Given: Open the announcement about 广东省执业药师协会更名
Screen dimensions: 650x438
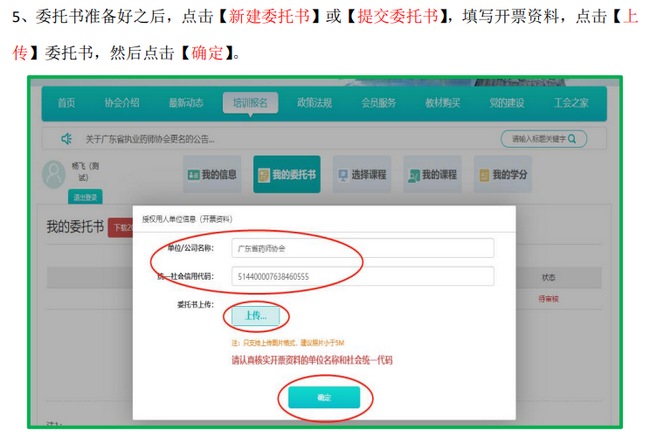Looking at the screenshot, I should pos(165,139).
